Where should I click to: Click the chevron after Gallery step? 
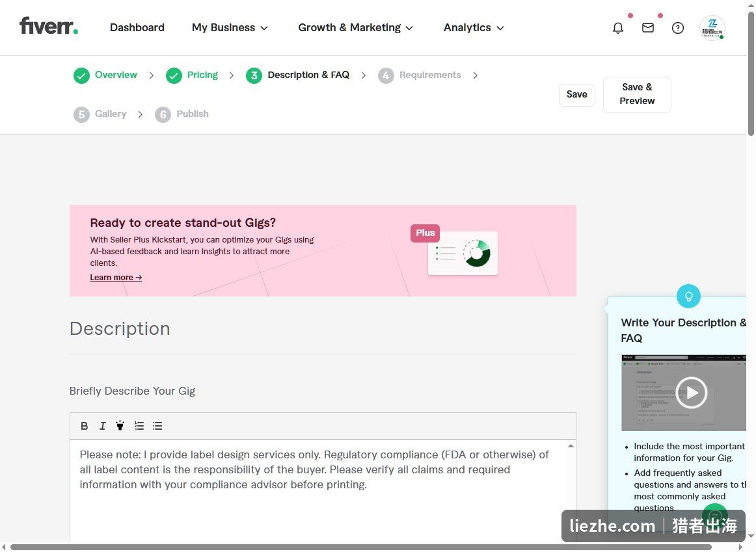(x=141, y=114)
